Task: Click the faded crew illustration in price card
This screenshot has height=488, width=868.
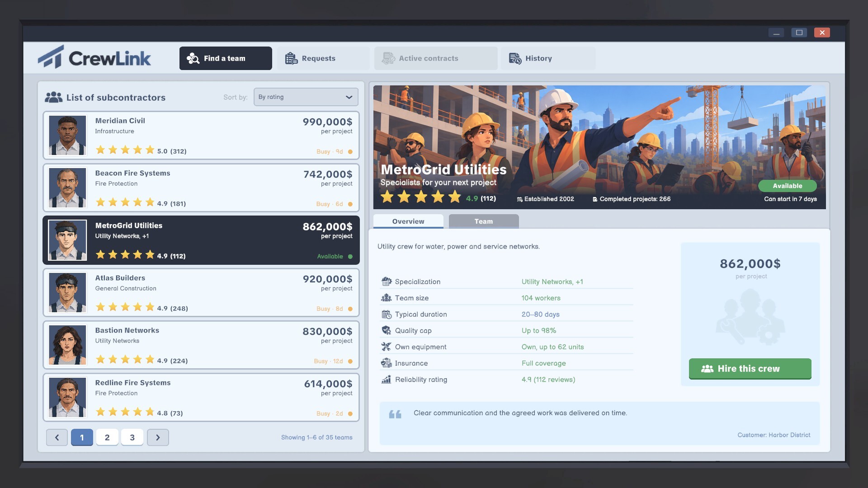Action: (750, 317)
